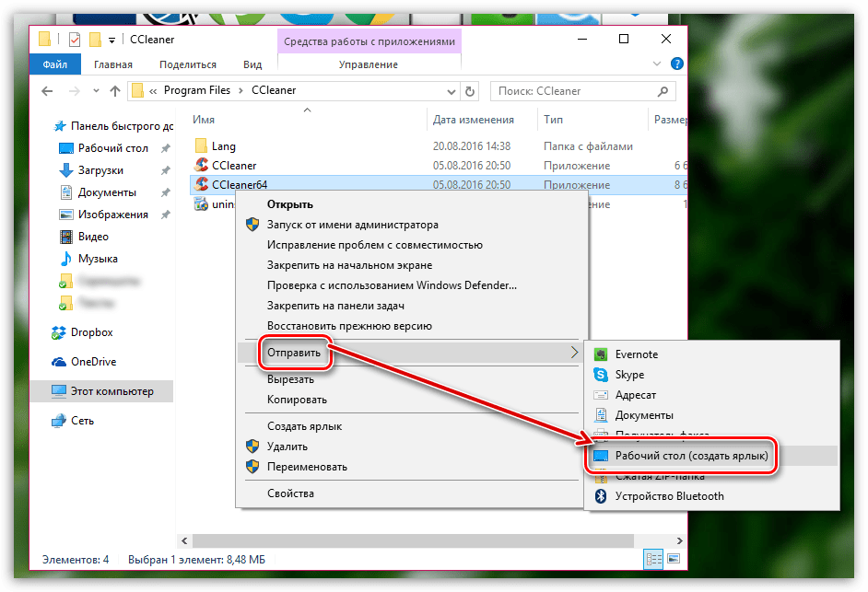Sort by Дата изменения column header
Image resolution: width=868 pixels, height=592 pixels.
474,120
